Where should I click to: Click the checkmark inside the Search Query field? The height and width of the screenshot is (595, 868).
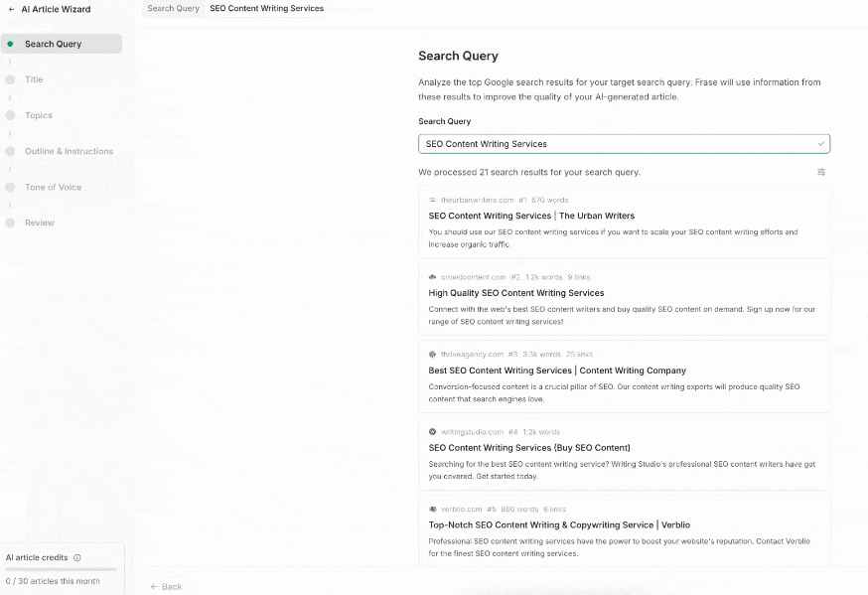coord(821,144)
